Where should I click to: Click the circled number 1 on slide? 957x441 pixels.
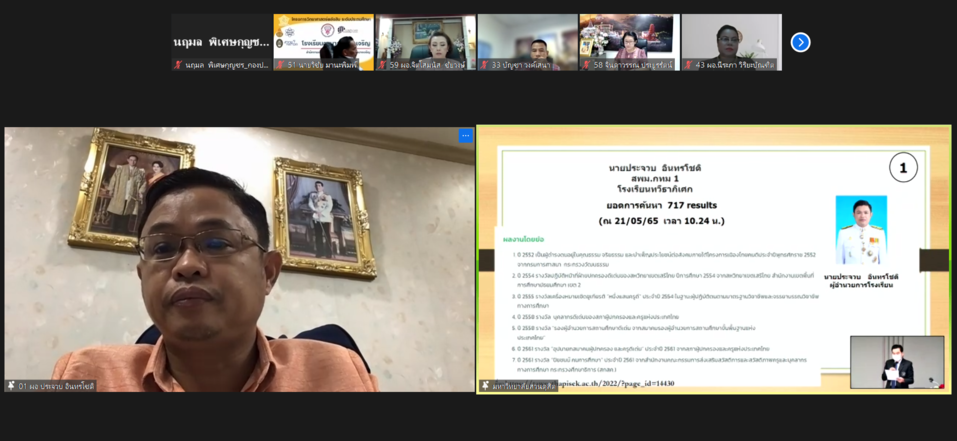tap(902, 168)
